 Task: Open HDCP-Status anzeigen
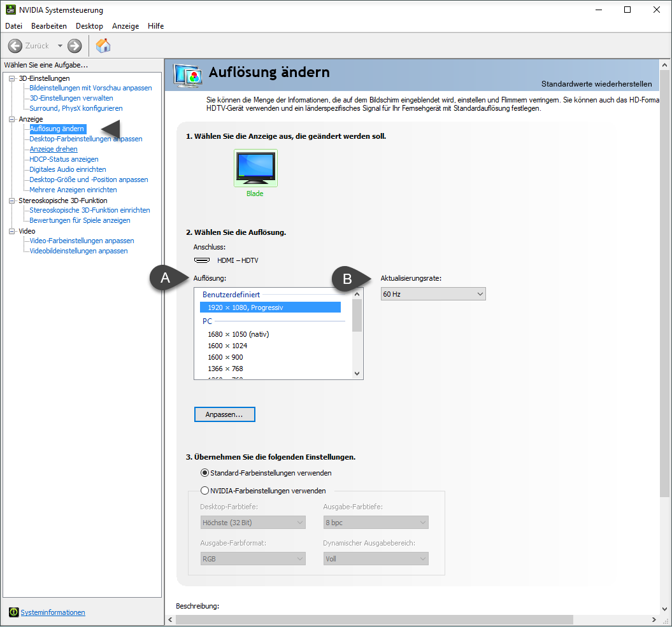64,159
